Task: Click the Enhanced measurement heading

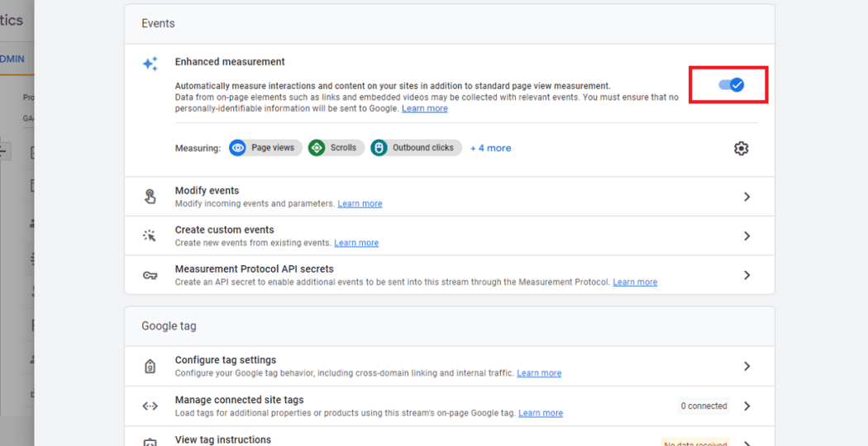Action: point(230,62)
